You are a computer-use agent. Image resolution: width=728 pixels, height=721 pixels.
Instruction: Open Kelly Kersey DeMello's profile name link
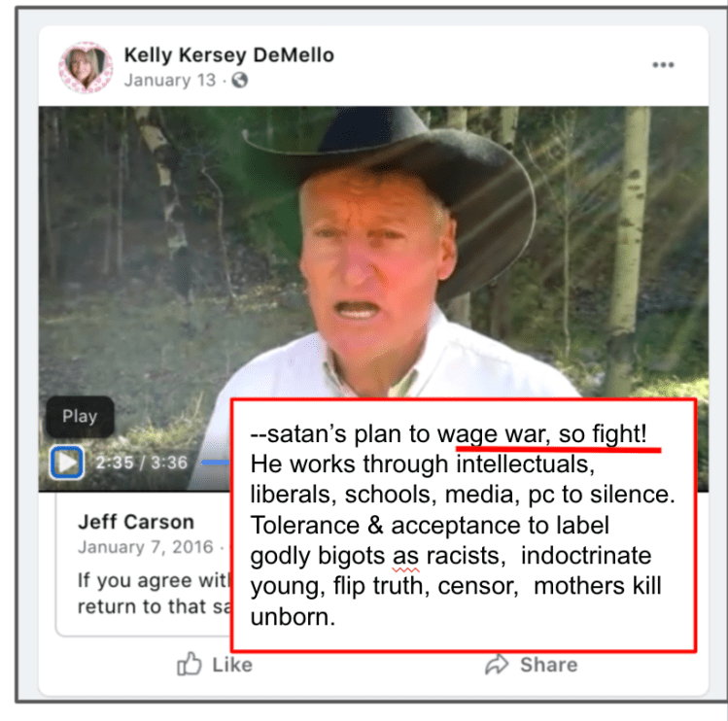point(228,54)
